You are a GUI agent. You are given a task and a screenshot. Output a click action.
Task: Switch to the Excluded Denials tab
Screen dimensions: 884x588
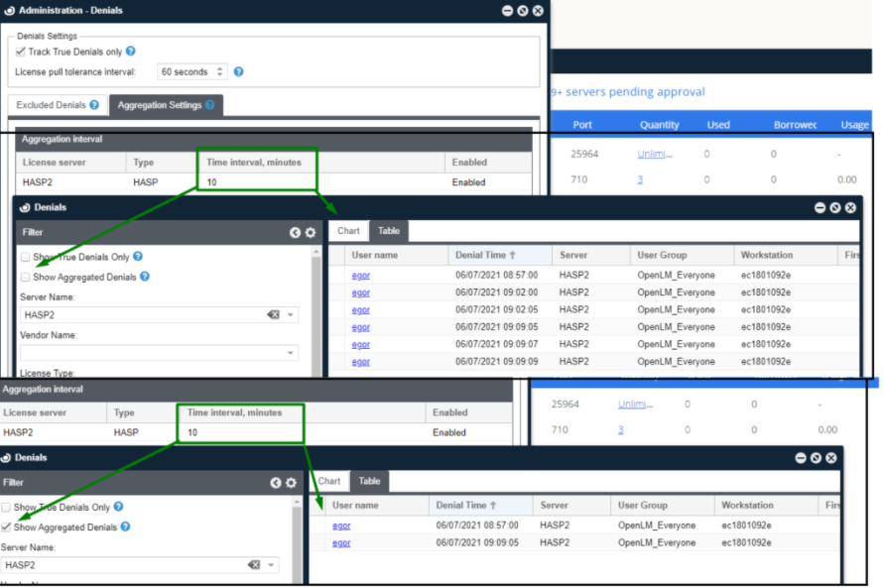pyautogui.click(x=52, y=105)
